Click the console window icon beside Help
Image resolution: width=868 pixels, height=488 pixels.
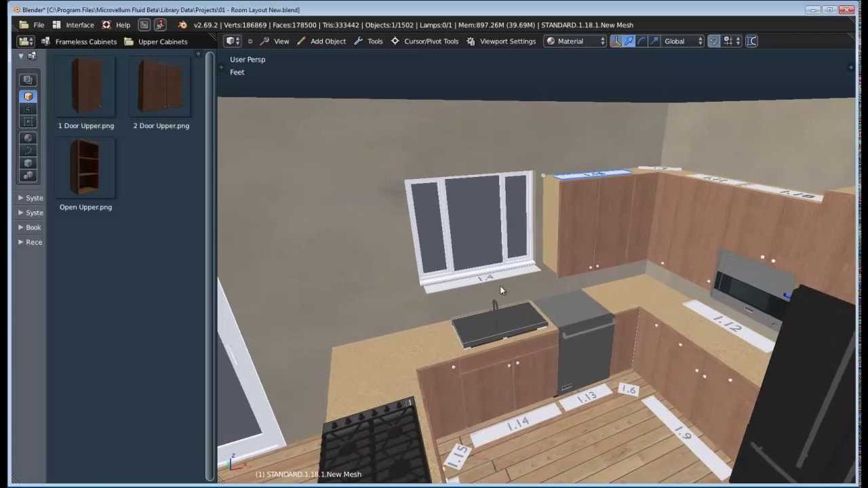coord(144,25)
